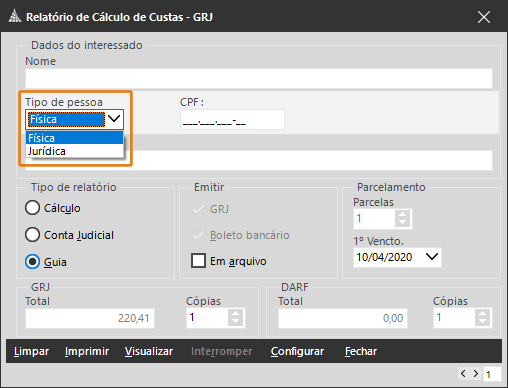
Task: Toggle the Boleto bancário checkbox
Action: click(x=198, y=235)
